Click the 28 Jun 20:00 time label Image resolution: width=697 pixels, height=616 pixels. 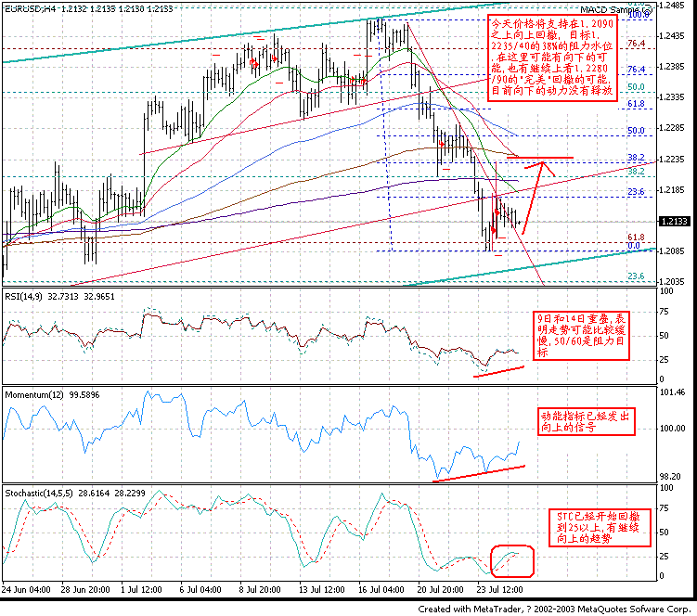(x=85, y=590)
